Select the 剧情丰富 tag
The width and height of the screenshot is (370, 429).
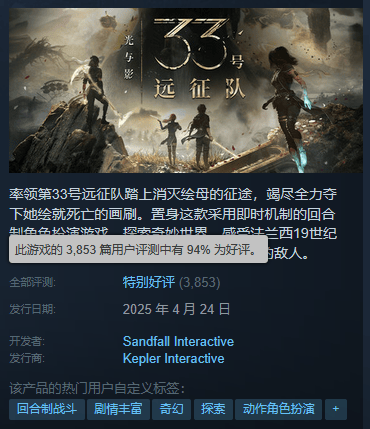pos(118,409)
